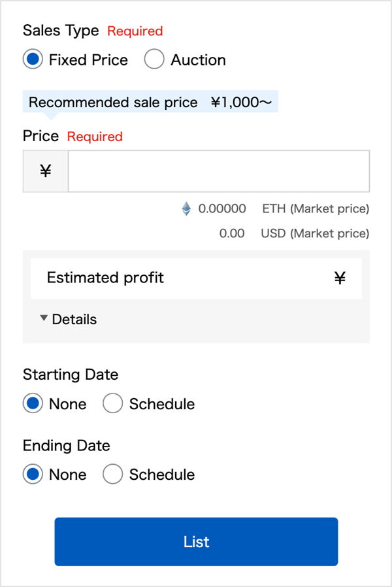Click the red Required tag beside Price
The image size is (392, 587).
click(95, 137)
